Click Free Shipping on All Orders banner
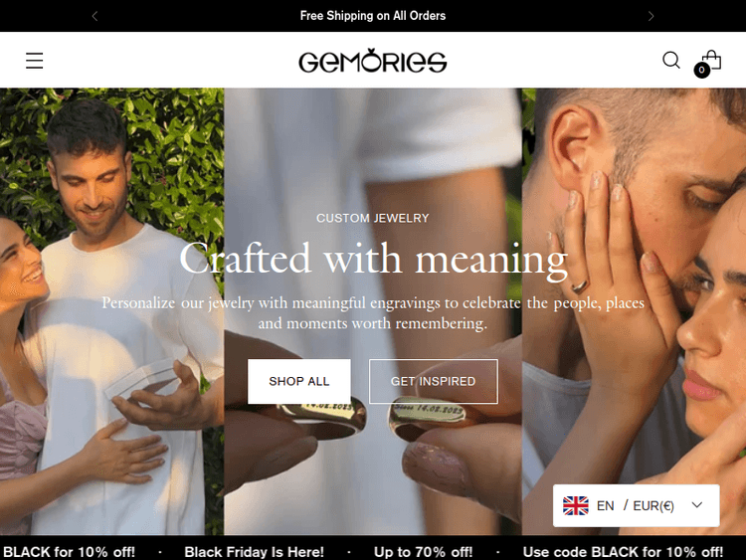Screen dimensions: 746x560 pyautogui.click(x=373, y=16)
